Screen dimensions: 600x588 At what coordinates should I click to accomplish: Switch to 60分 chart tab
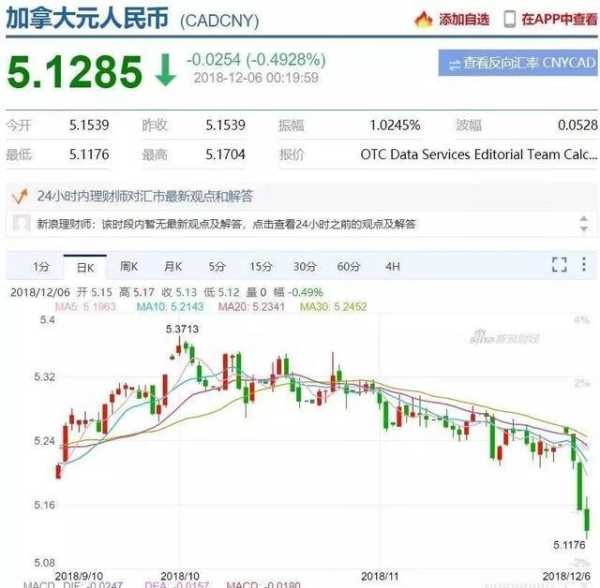[x=348, y=266]
